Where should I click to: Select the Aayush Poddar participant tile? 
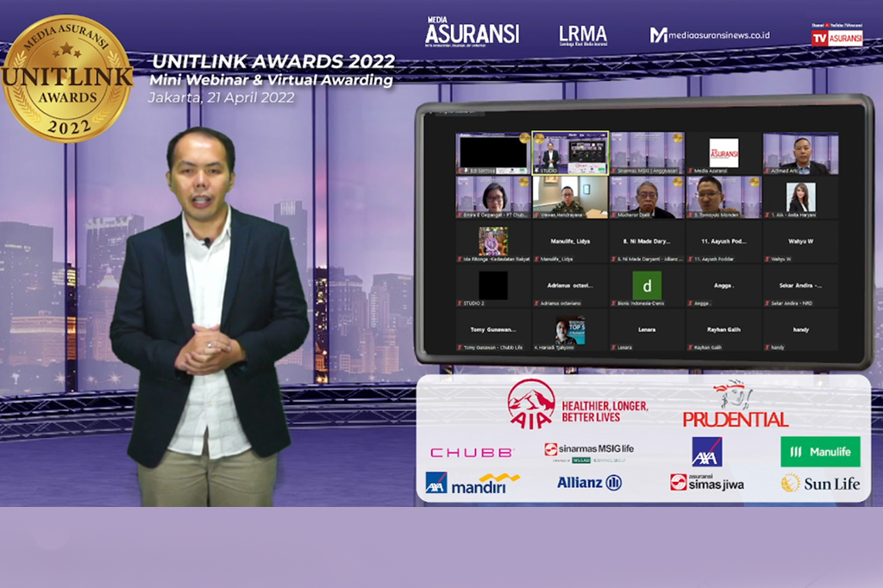(x=723, y=241)
